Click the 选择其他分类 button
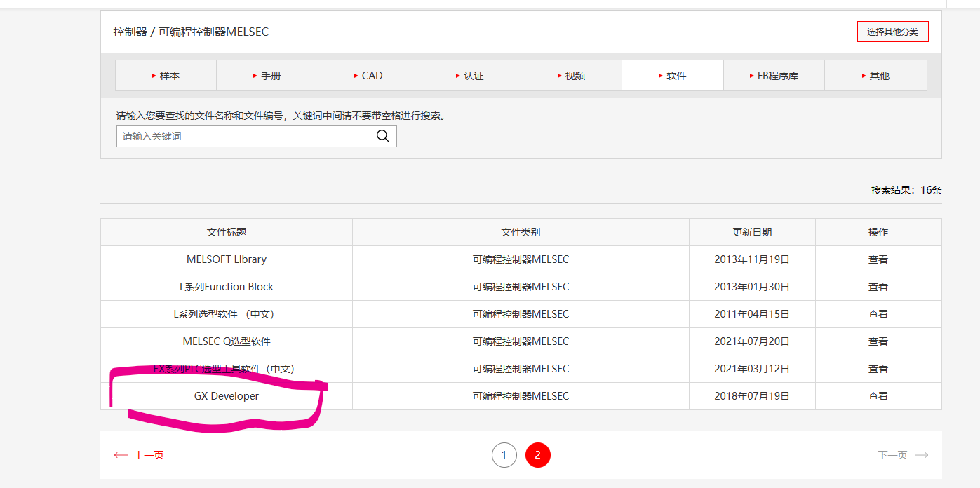This screenshot has height=488, width=980. click(892, 32)
